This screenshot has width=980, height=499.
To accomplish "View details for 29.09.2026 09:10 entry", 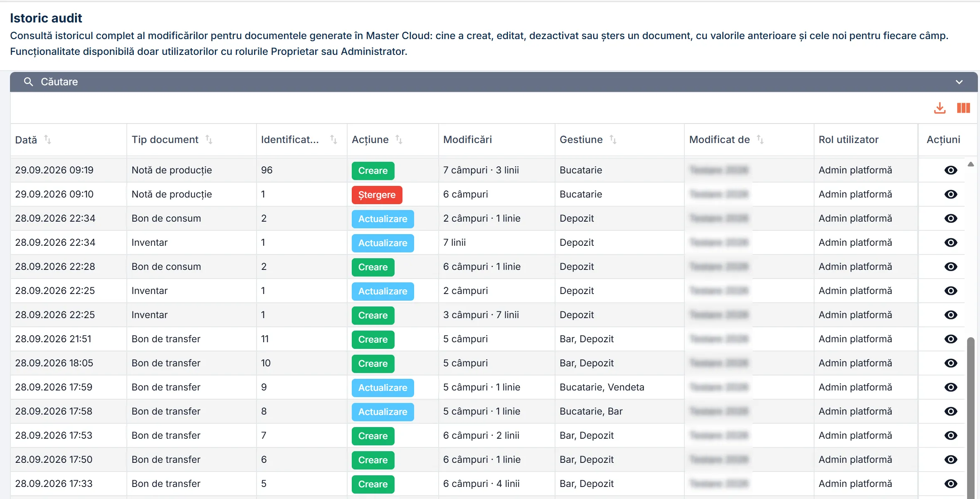I will 950,194.
